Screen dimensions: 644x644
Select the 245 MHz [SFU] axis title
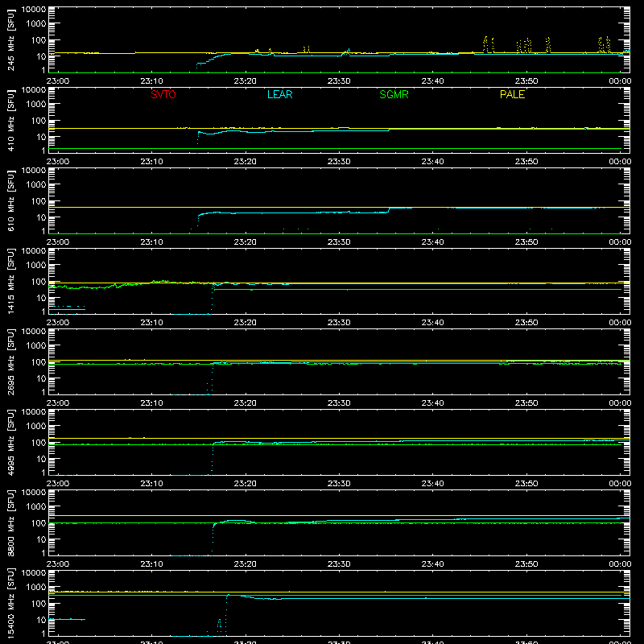[x=11, y=39]
